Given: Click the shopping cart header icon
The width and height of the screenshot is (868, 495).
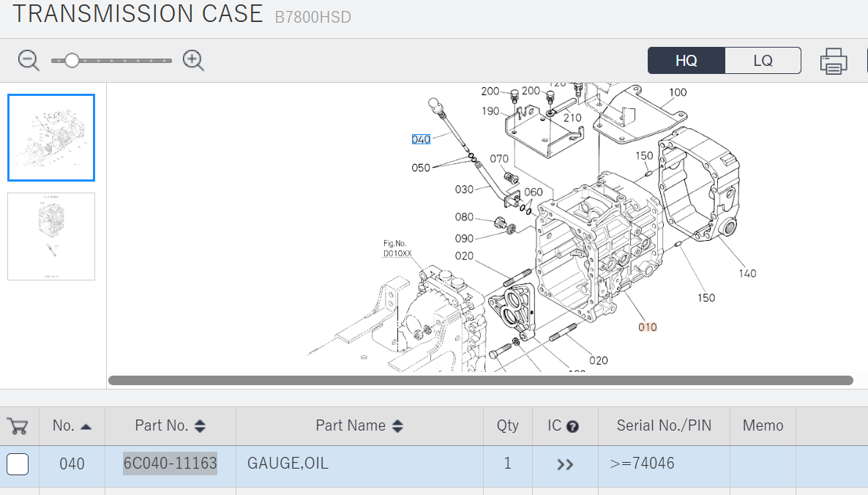Looking at the screenshot, I should click(x=18, y=425).
